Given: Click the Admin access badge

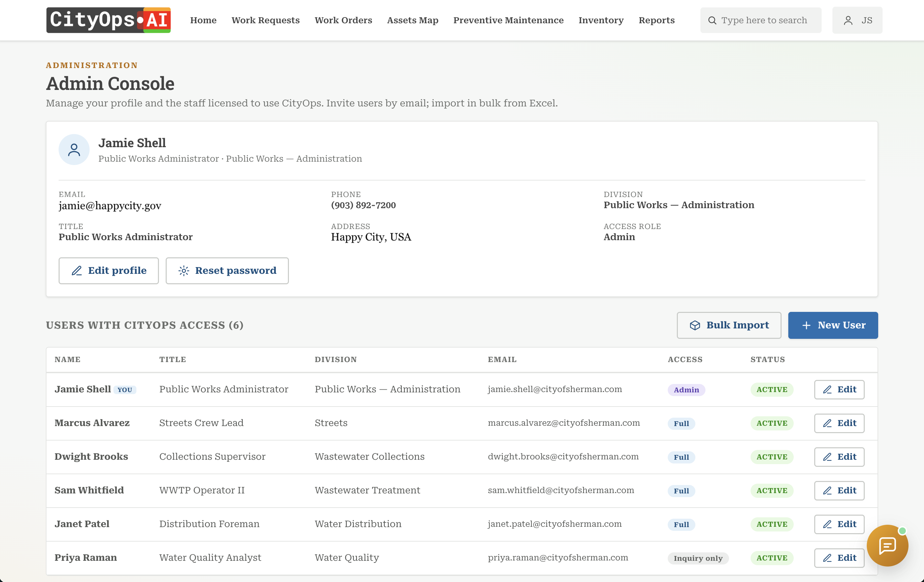Looking at the screenshot, I should 687,390.
